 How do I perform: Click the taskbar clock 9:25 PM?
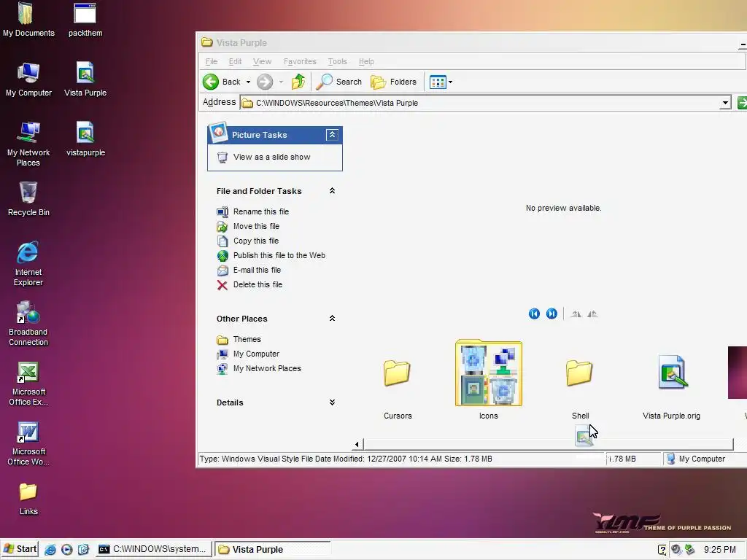pos(720,550)
